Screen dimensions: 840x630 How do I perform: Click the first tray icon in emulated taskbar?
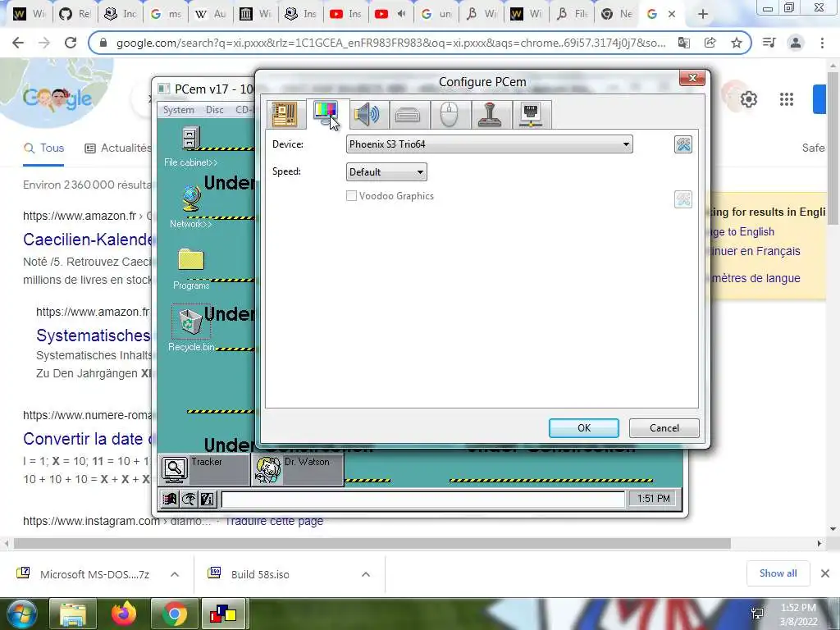pos(170,500)
